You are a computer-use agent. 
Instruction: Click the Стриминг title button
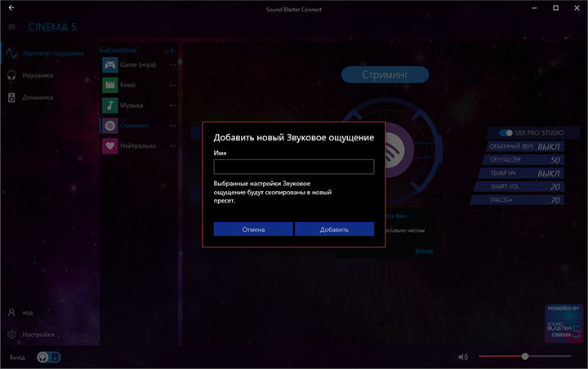385,74
